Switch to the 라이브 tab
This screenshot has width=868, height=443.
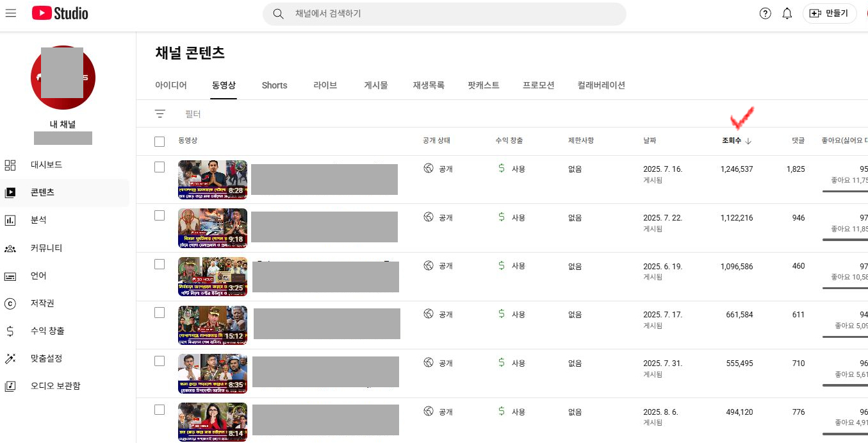325,85
